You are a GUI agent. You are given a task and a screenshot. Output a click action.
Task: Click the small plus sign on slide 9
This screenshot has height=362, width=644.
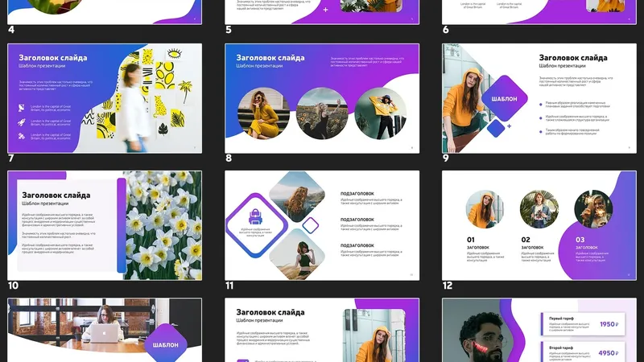pos(509,126)
